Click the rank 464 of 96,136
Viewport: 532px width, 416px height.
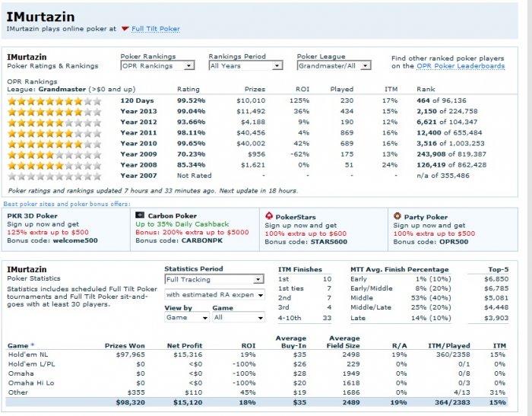point(442,101)
